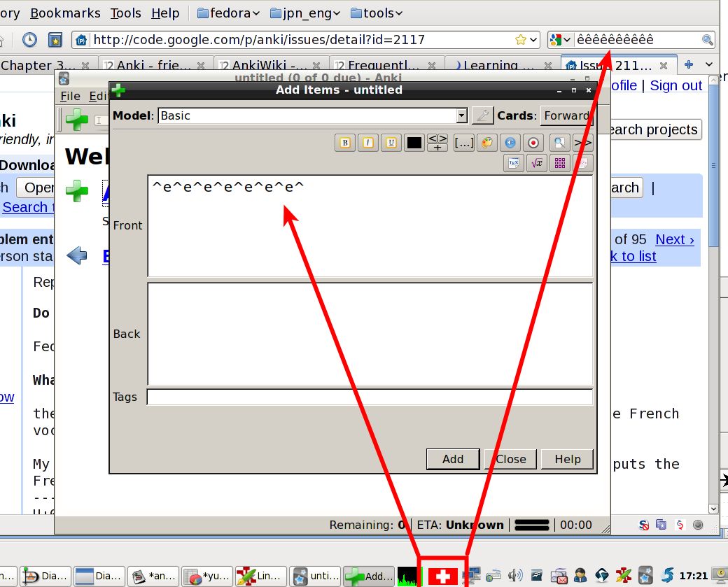
Task: Click the blue speaker add-audio button
Action: pyautogui.click(x=510, y=143)
